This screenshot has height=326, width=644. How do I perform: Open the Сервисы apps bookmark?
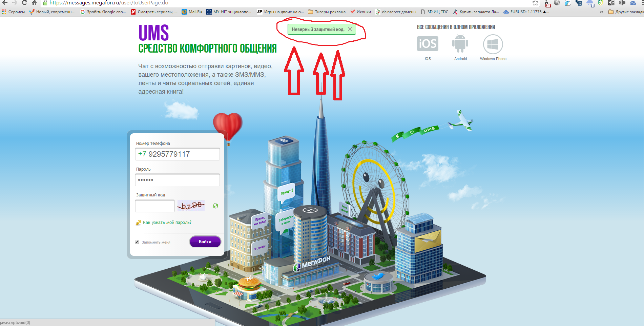click(13, 12)
